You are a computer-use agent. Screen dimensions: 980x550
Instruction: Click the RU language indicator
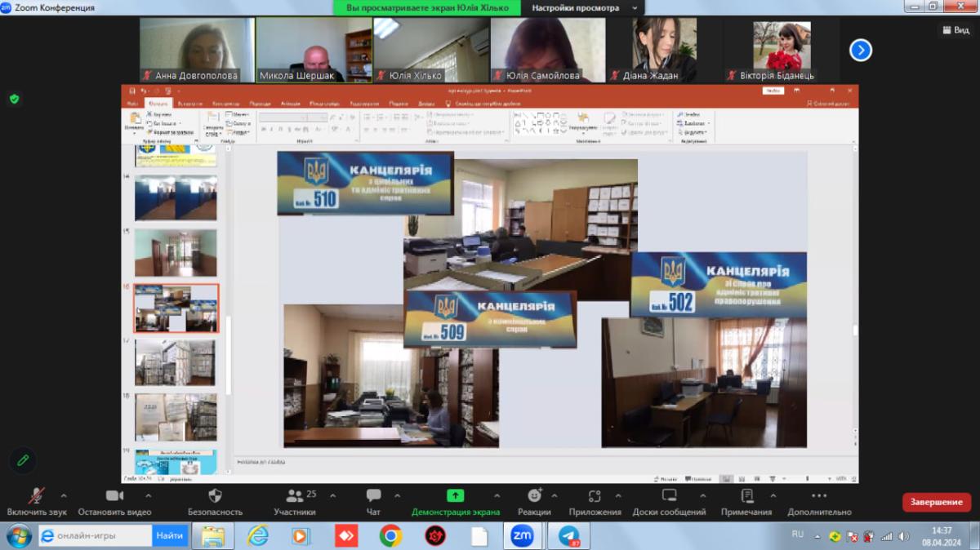click(x=798, y=534)
